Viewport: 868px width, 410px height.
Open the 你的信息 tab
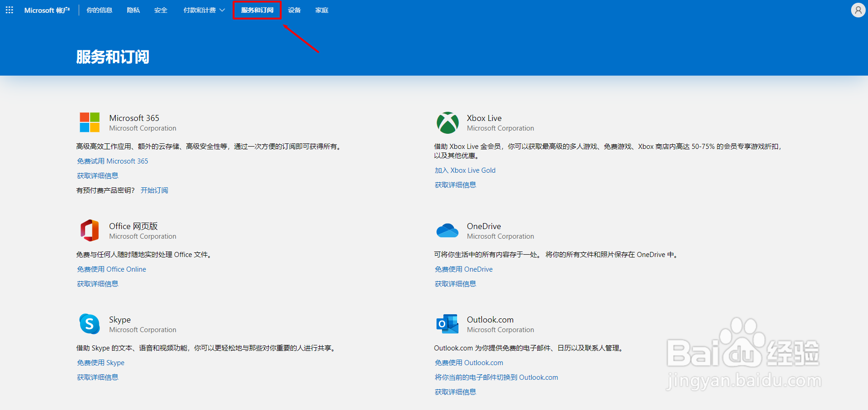click(99, 10)
